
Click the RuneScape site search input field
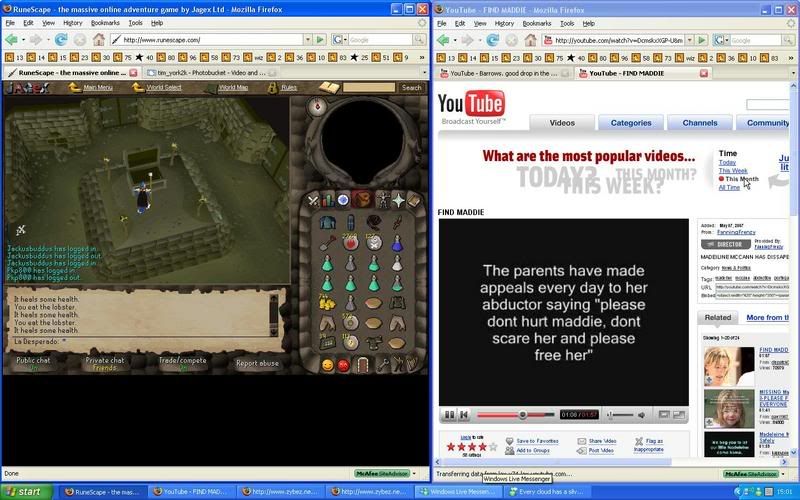pyautogui.click(x=369, y=88)
